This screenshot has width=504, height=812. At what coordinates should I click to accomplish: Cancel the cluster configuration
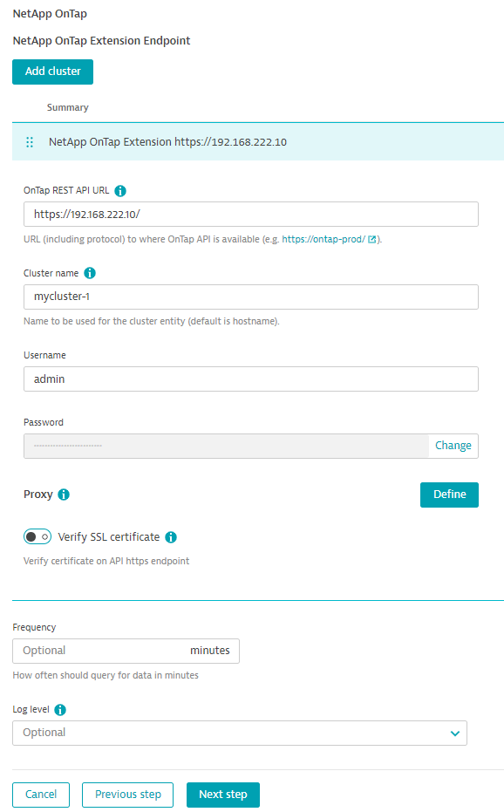click(x=40, y=795)
